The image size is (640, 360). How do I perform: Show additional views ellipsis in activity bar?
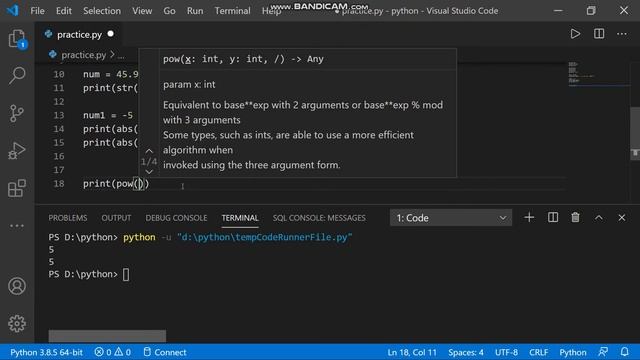coord(17,226)
